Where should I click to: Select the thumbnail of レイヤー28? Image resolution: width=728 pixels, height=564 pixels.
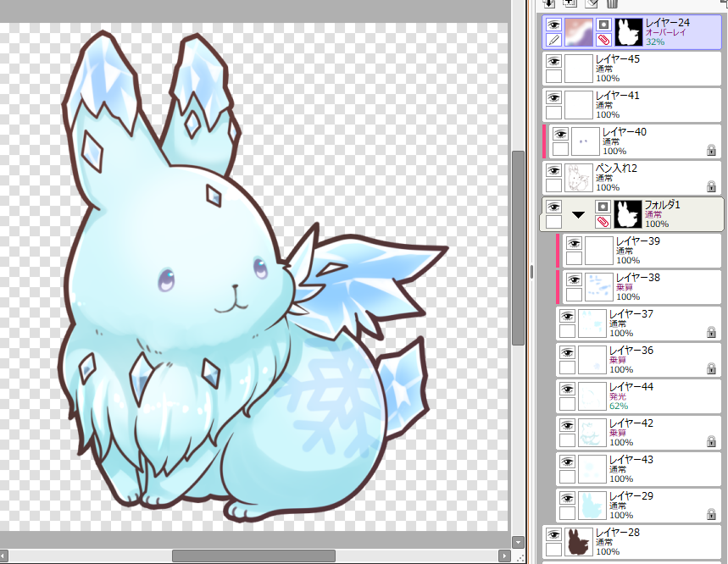point(579,542)
